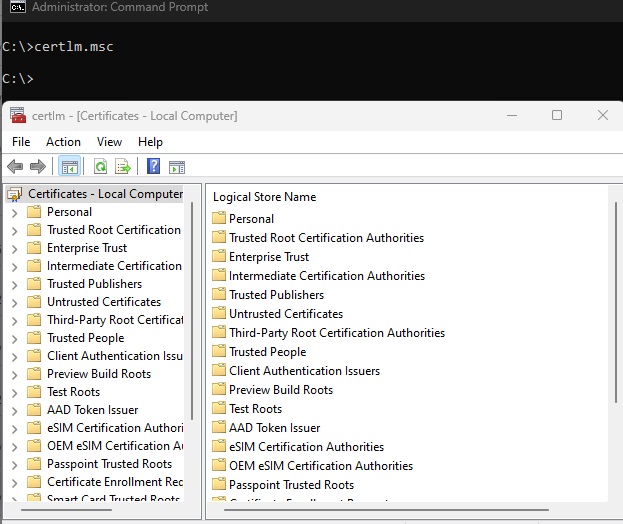This screenshot has width=623, height=524.
Task: Click the certlm window title icon
Action: tap(18, 115)
